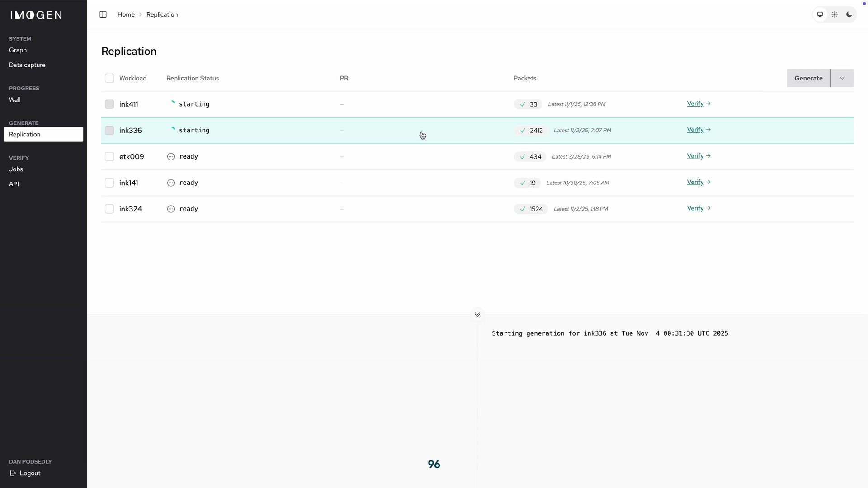868x488 pixels.
Task: Click Verify link for ink411
Action: coord(695,103)
